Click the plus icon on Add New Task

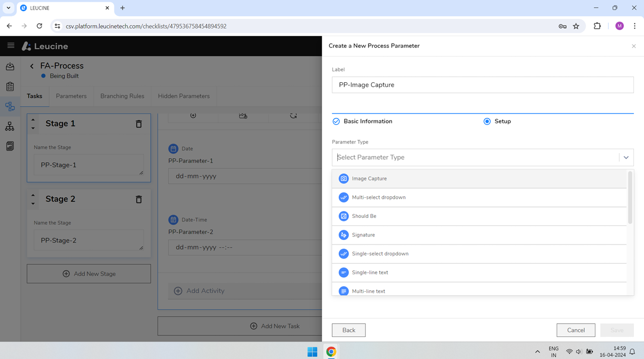coord(253,326)
